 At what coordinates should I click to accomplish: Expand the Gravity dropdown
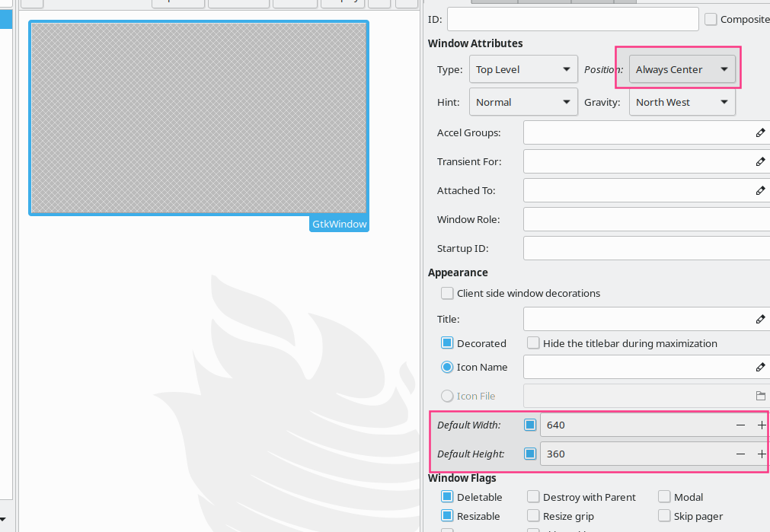(682, 102)
